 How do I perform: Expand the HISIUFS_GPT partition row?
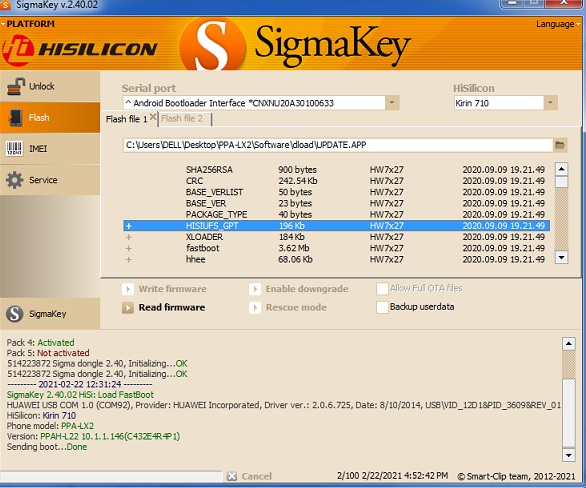pyautogui.click(x=129, y=226)
